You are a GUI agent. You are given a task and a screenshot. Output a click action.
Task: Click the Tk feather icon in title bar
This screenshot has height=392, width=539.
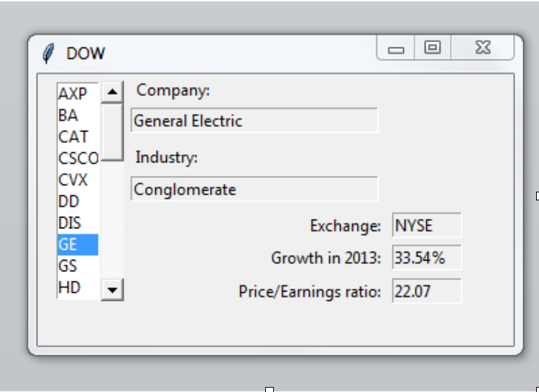point(49,53)
